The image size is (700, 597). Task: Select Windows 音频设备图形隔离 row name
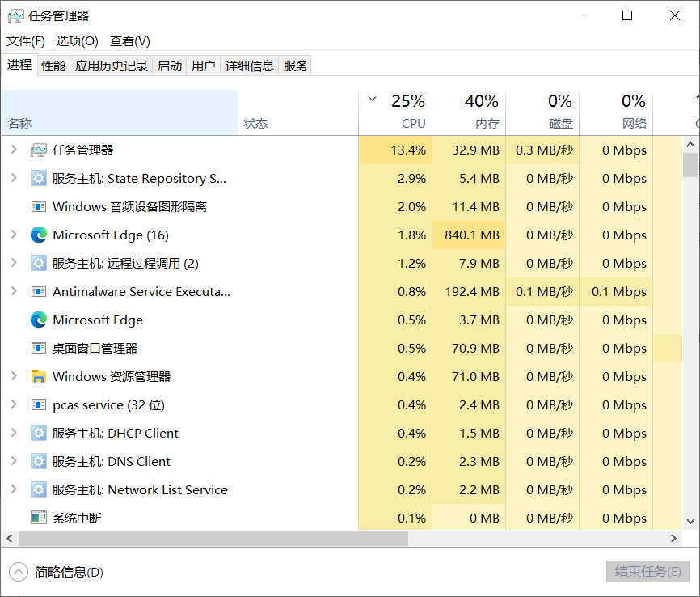point(129,207)
